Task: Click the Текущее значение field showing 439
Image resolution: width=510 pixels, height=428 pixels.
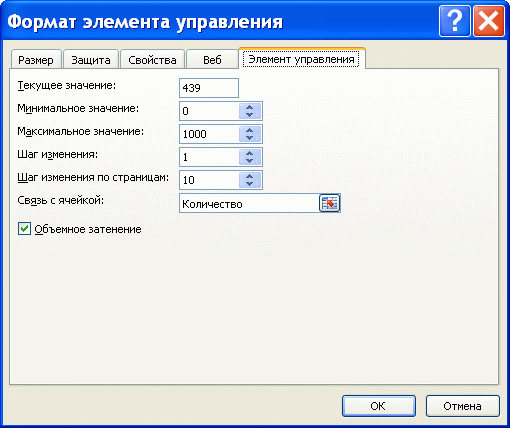Action: 209,88
